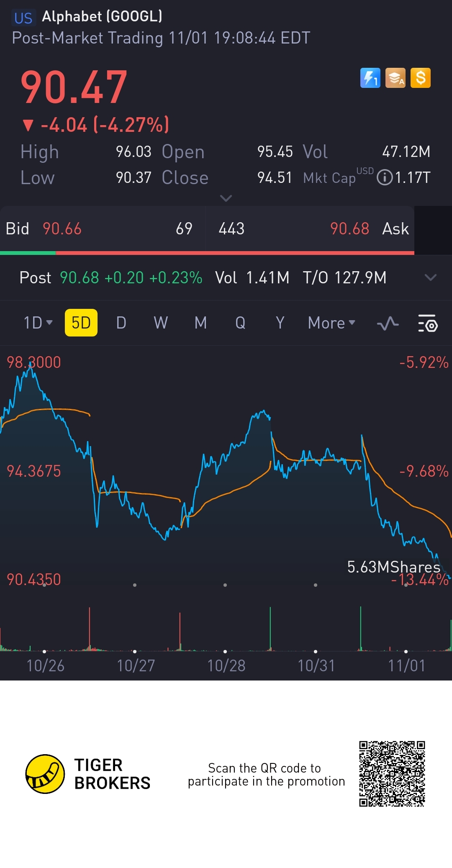
Task: Tap the current price 90.47
Action: click(x=74, y=87)
